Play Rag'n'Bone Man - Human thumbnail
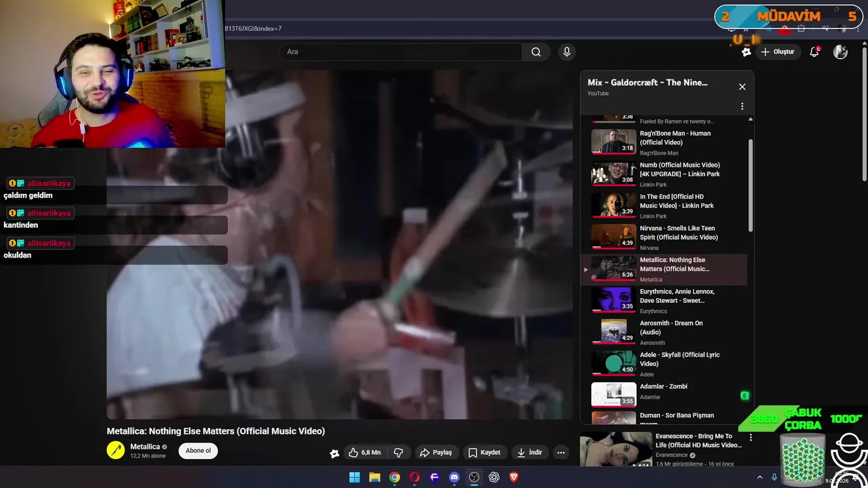 coord(614,142)
